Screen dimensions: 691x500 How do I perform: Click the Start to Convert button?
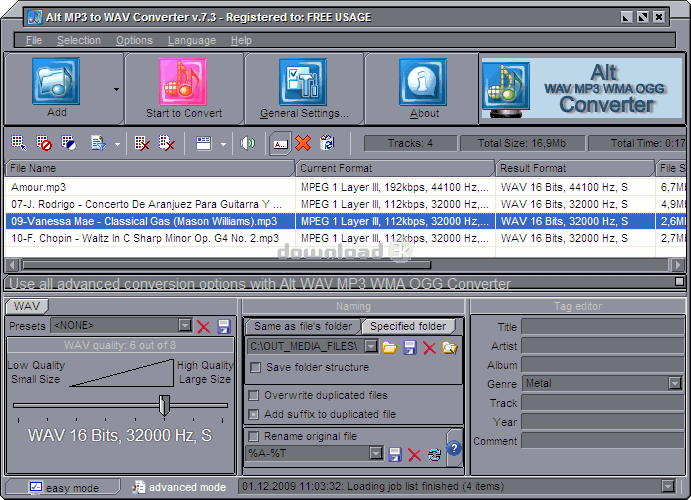click(183, 89)
